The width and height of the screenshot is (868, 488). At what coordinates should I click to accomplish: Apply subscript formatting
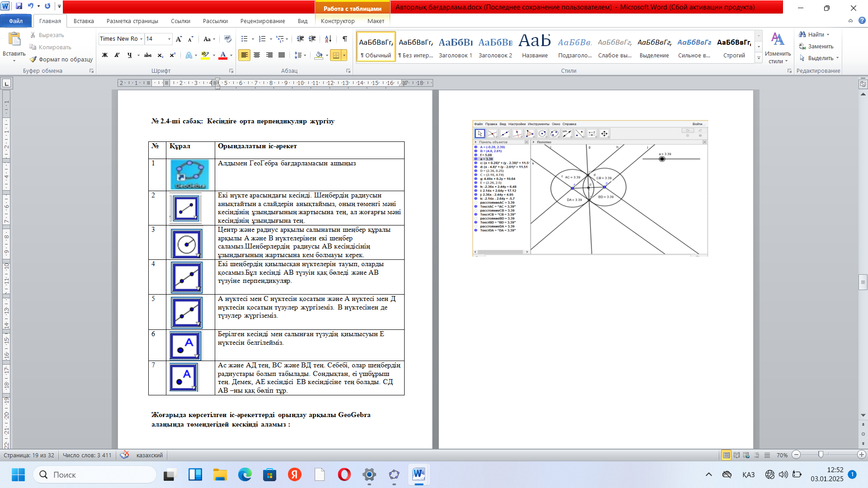(160, 55)
